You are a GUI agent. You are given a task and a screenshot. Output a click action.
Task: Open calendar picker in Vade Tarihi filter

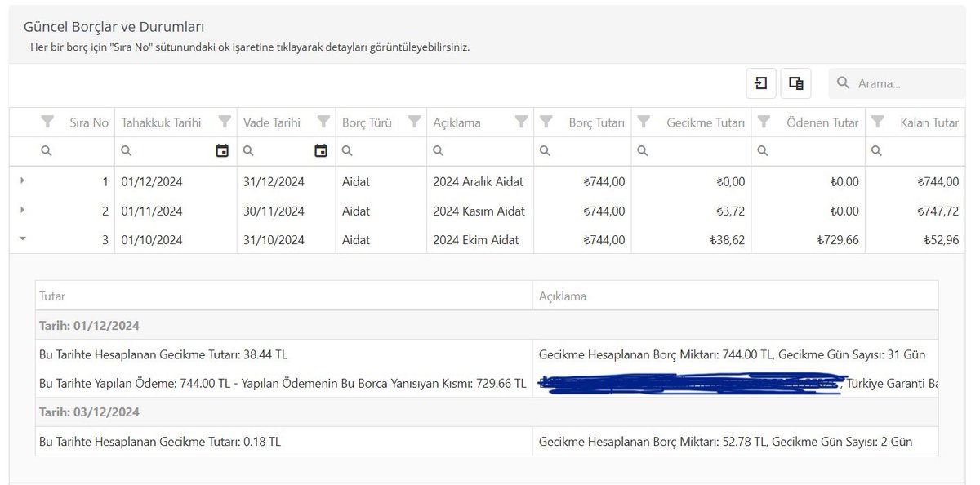click(x=321, y=150)
